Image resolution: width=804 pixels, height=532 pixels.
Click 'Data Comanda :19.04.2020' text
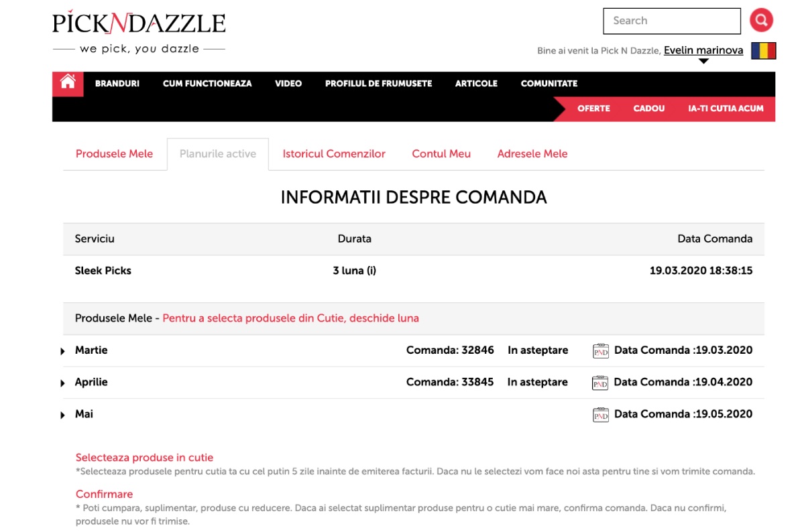coord(683,383)
